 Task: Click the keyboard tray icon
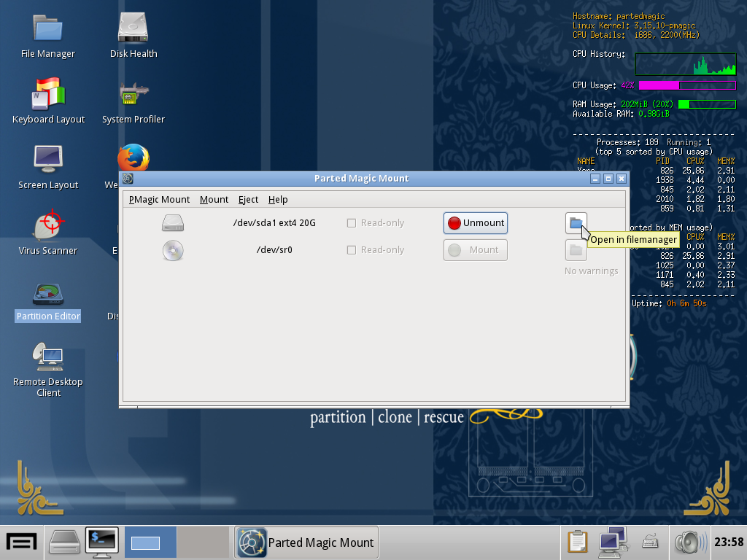[650, 542]
